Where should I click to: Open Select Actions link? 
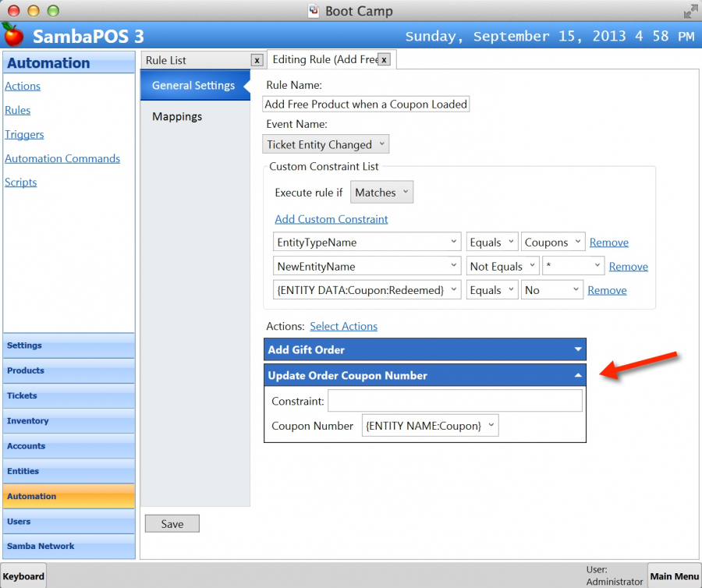click(343, 326)
